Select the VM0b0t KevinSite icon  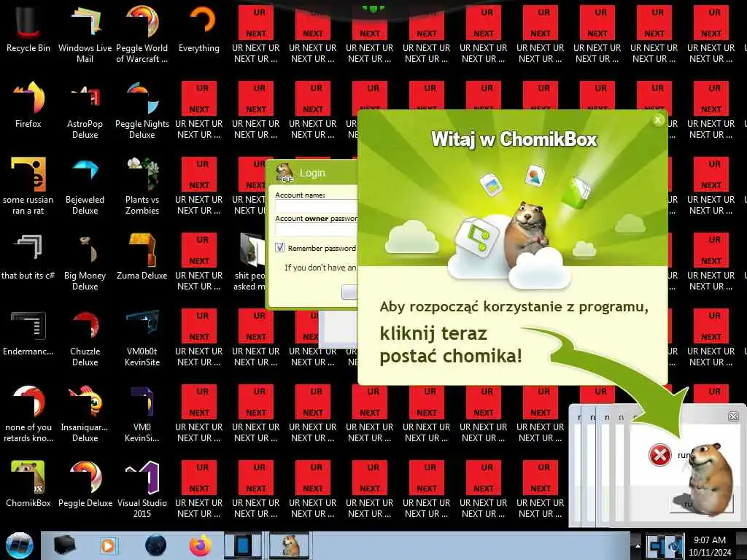(x=142, y=338)
